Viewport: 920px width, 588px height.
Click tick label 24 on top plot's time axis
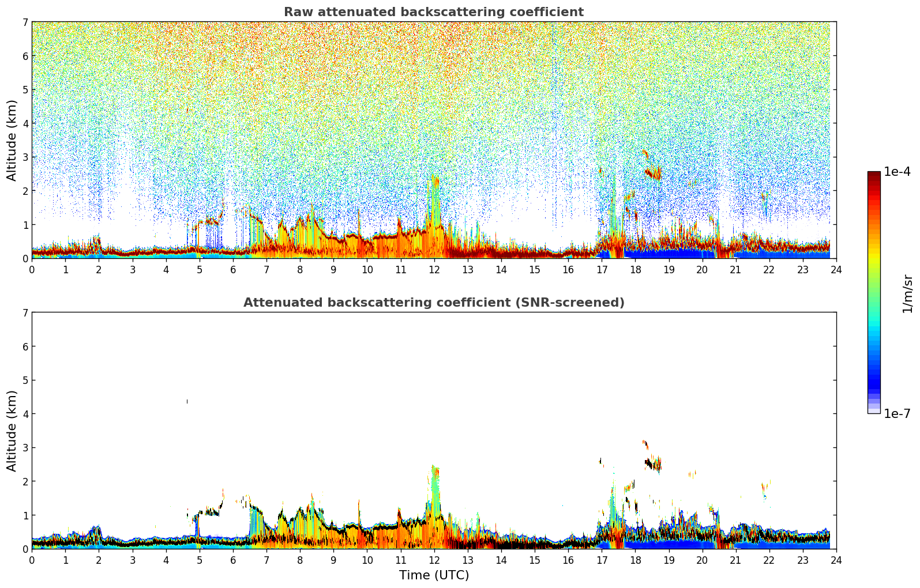coord(836,269)
